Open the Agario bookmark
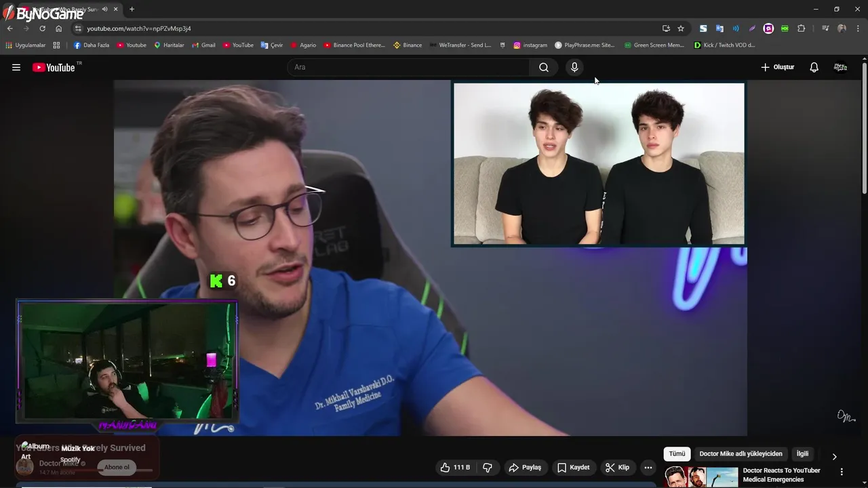This screenshot has width=868, height=488. 303,45
